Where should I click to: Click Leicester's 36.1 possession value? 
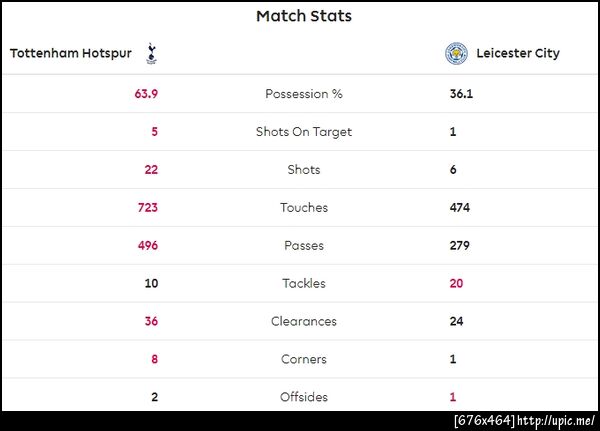(462, 94)
